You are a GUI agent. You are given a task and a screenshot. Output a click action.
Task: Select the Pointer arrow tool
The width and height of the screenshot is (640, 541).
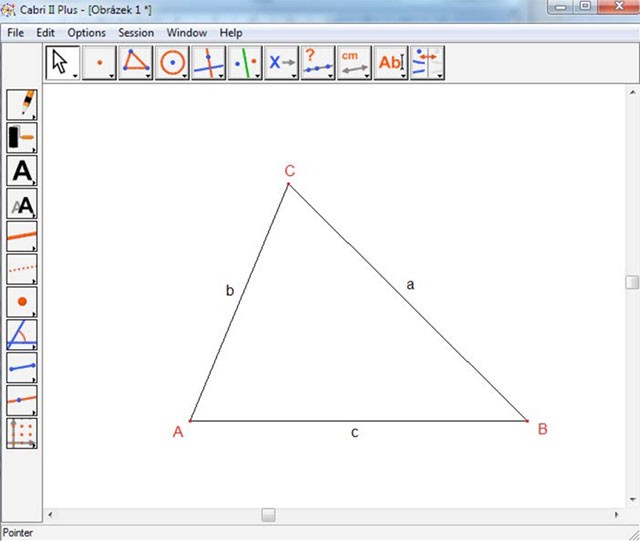[62, 63]
